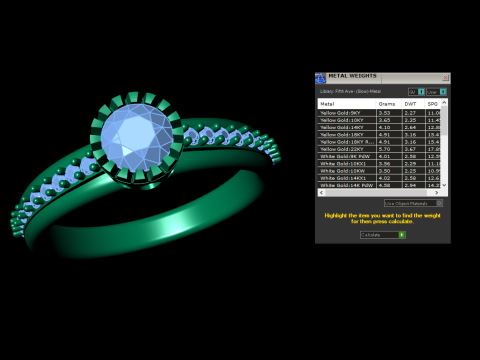Click the horizontal scrollbar thumb

376,193
